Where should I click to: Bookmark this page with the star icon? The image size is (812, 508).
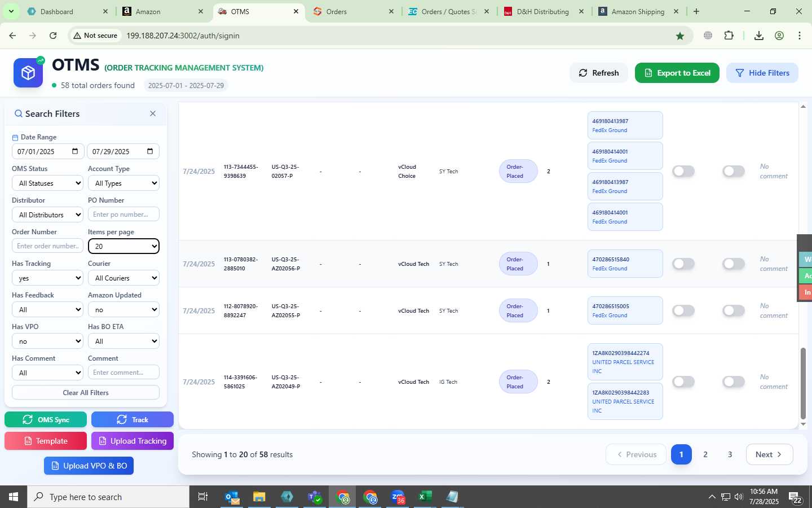[680, 36]
